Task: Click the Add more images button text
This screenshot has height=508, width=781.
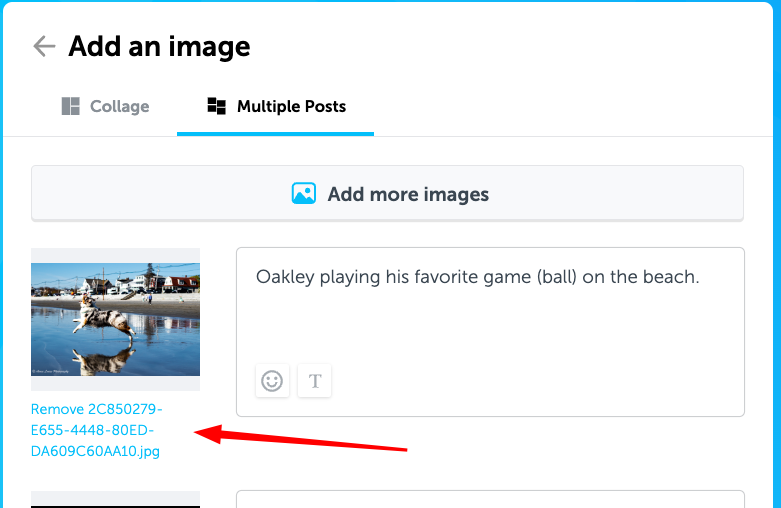Action: coord(408,194)
